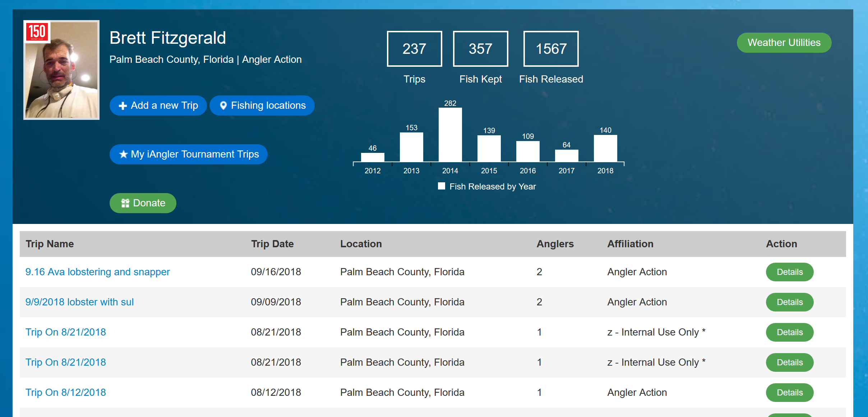
Task: Click the 357 Fish Kept counter box
Action: (x=480, y=49)
